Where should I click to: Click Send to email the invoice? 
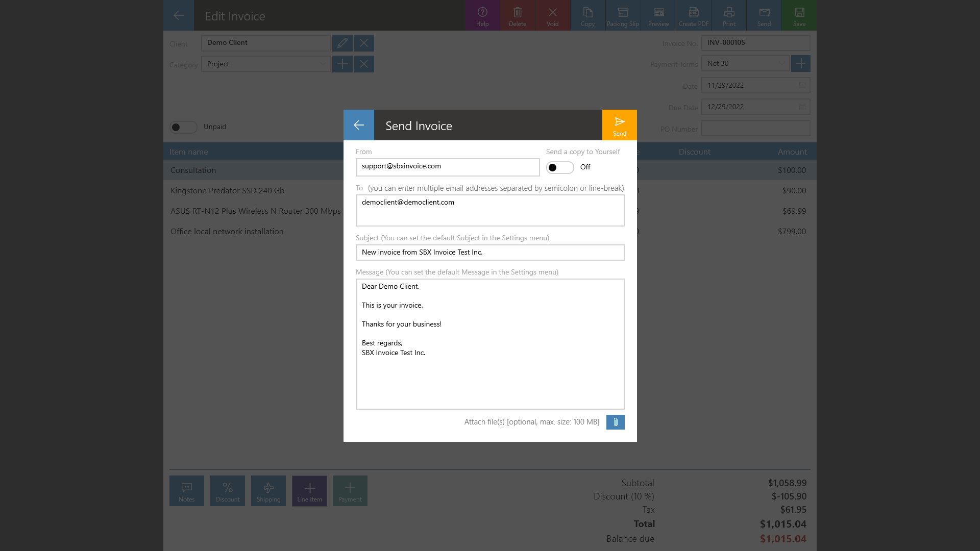pyautogui.click(x=619, y=124)
